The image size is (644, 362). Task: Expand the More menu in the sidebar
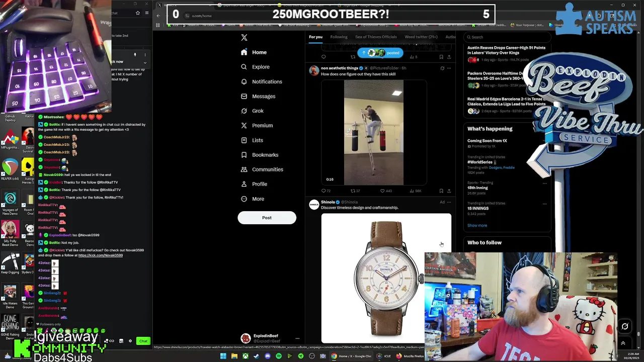click(x=252, y=199)
